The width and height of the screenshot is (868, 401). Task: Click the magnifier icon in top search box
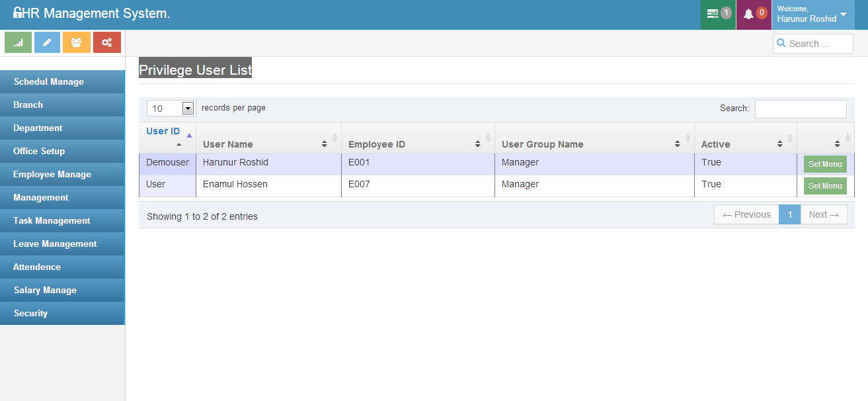click(781, 44)
